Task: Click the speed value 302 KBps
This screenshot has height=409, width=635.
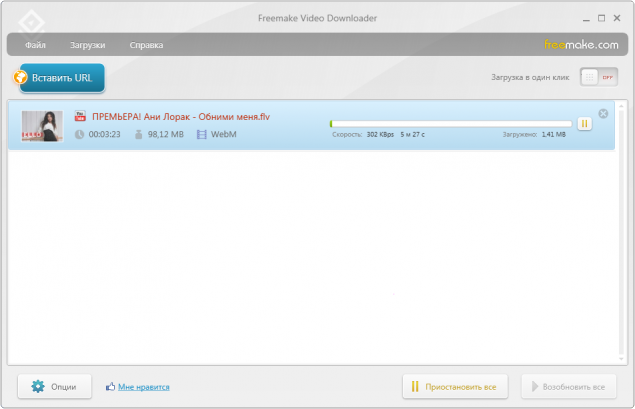Action: 380,134
